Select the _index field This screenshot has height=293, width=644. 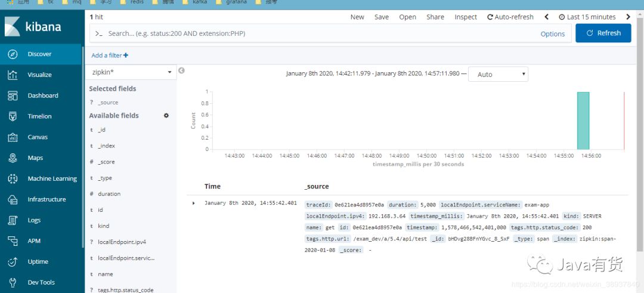pyautogui.click(x=106, y=146)
